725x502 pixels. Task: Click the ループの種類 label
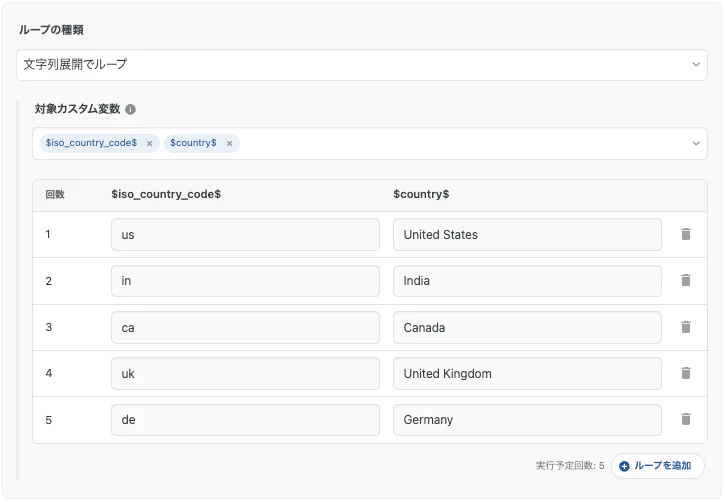[51, 30]
